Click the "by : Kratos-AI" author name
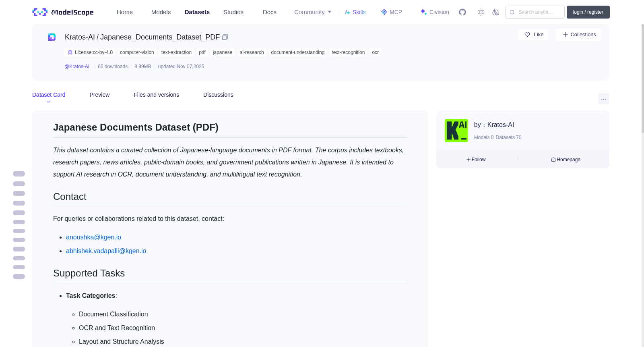644x347 pixels. point(494,125)
